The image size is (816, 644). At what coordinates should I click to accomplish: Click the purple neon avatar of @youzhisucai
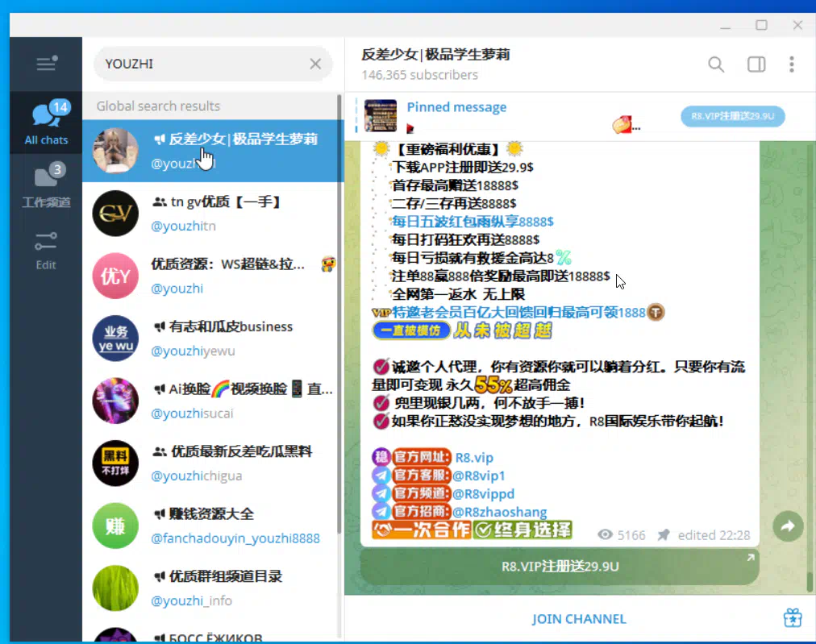(115, 401)
